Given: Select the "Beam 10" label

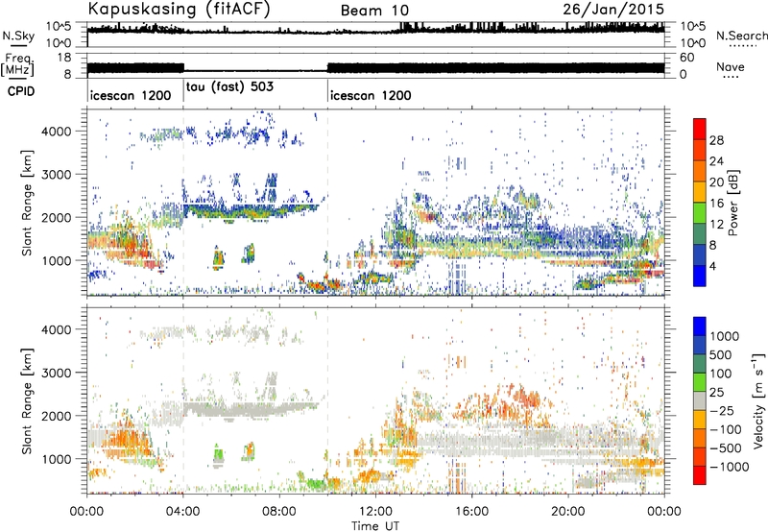Looking at the screenshot, I should point(374,11).
